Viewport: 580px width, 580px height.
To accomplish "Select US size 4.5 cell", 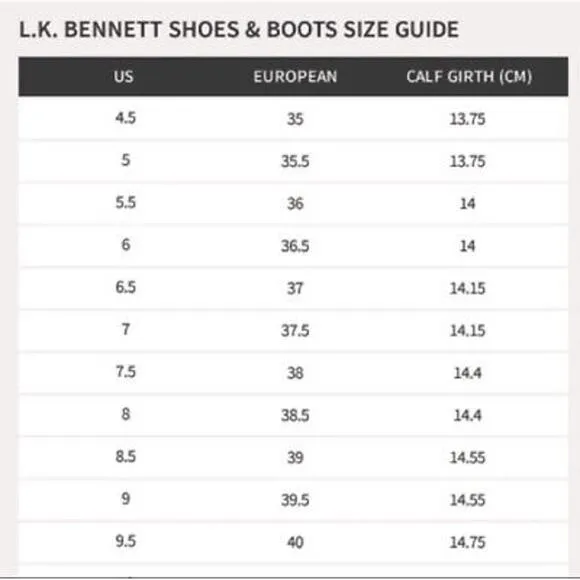I will 125,118.
